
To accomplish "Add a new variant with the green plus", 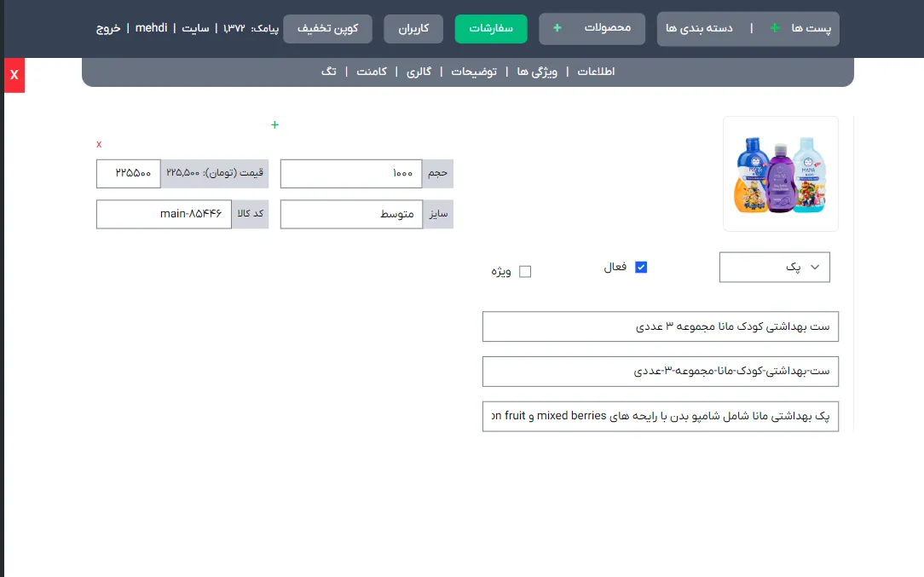I will (274, 125).
